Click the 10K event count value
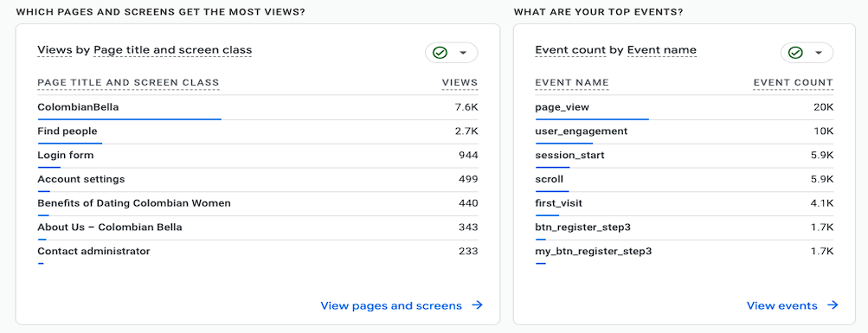 (823, 131)
